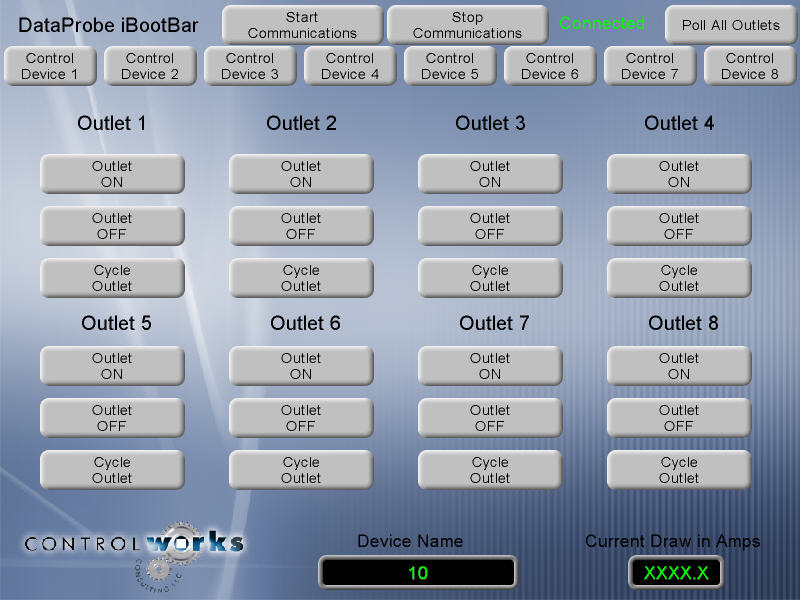Cycle Outlet 2
This screenshot has width=800, height=600.
(x=301, y=278)
